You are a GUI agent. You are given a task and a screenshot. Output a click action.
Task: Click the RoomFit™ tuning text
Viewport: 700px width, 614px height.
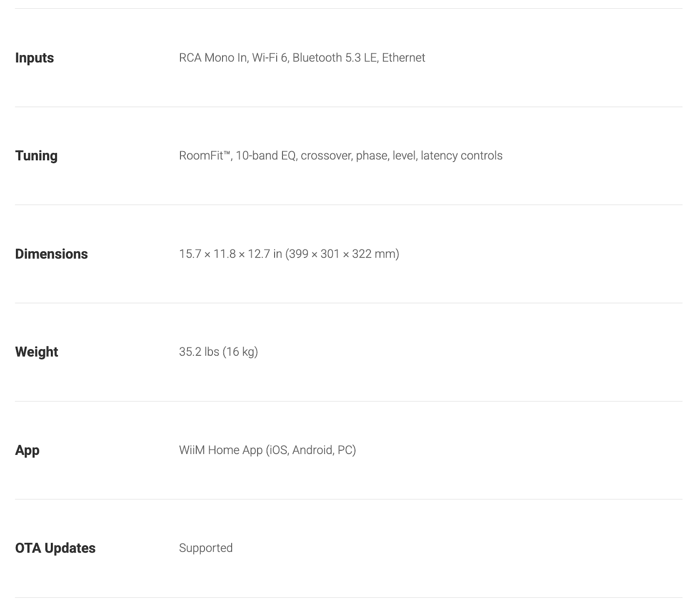click(x=205, y=156)
